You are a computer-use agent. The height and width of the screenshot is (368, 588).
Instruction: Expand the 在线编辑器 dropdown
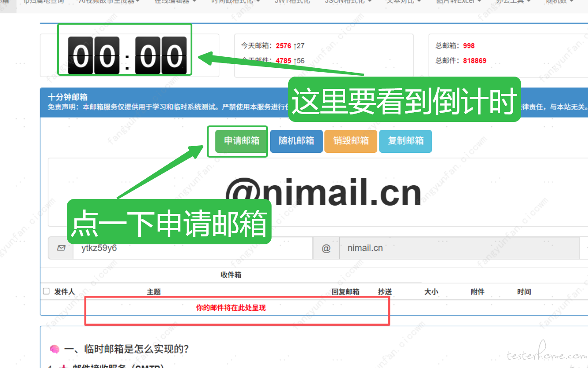pyautogui.click(x=174, y=2)
